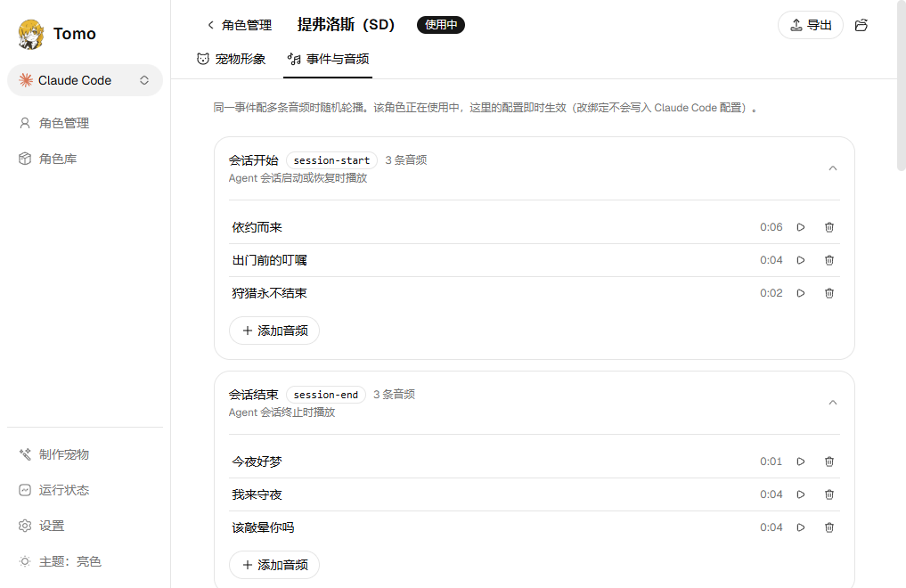This screenshot has height=588, width=906.
Task: Select the 狩猎永不结束 audio name
Action: point(269,293)
